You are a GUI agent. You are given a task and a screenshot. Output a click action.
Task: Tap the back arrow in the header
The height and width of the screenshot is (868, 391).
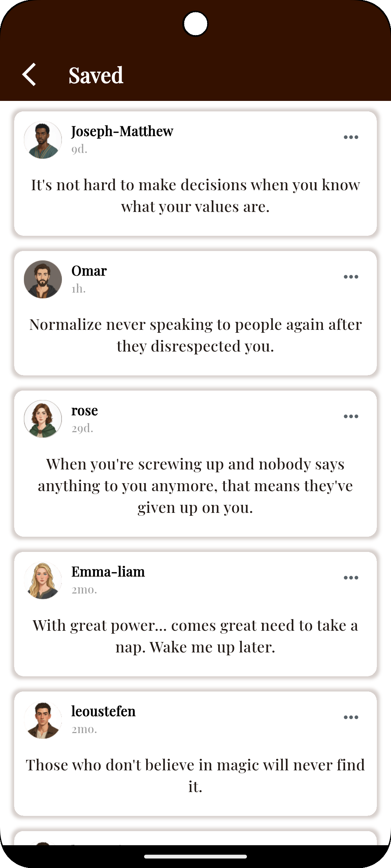(x=30, y=75)
